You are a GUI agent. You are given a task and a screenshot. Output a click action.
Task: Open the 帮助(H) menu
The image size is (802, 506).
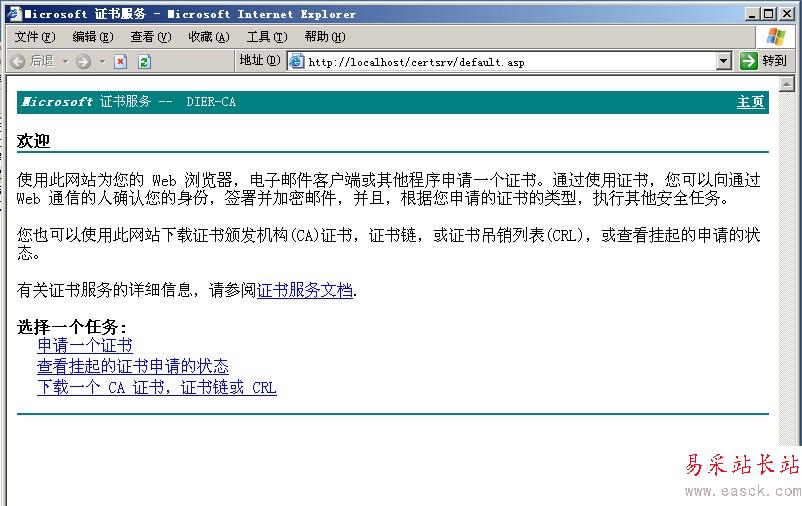[325, 37]
